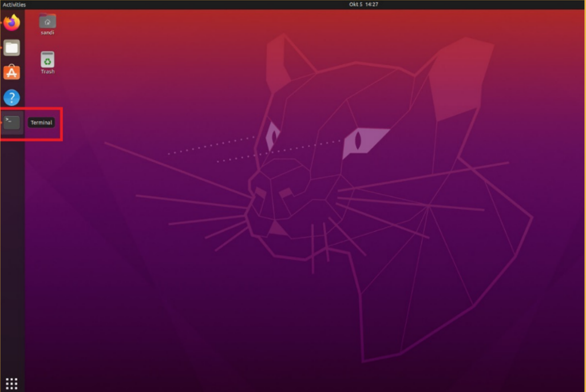Launch Ubuntu Software from the dock
Image resolution: width=586 pixels, height=392 pixels.
coord(11,73)
